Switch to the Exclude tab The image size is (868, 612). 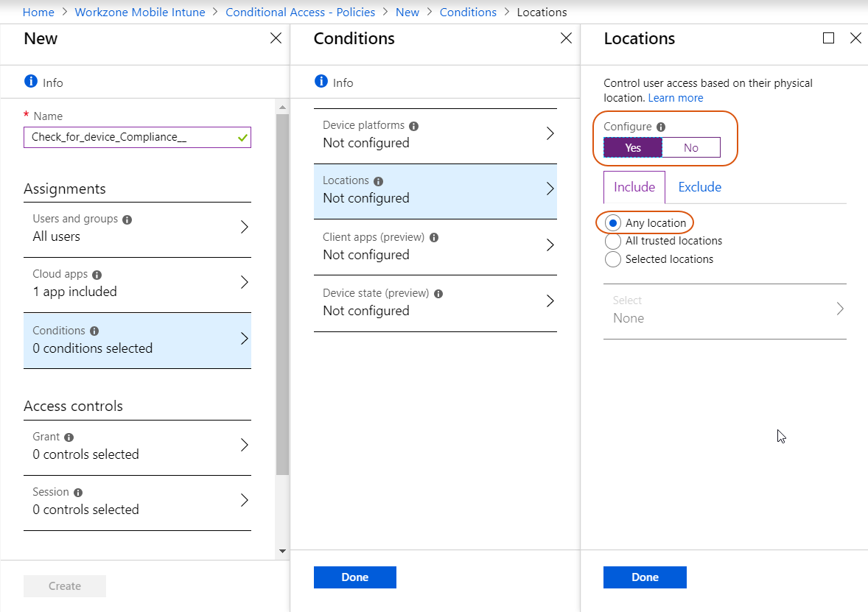point(700,187)
